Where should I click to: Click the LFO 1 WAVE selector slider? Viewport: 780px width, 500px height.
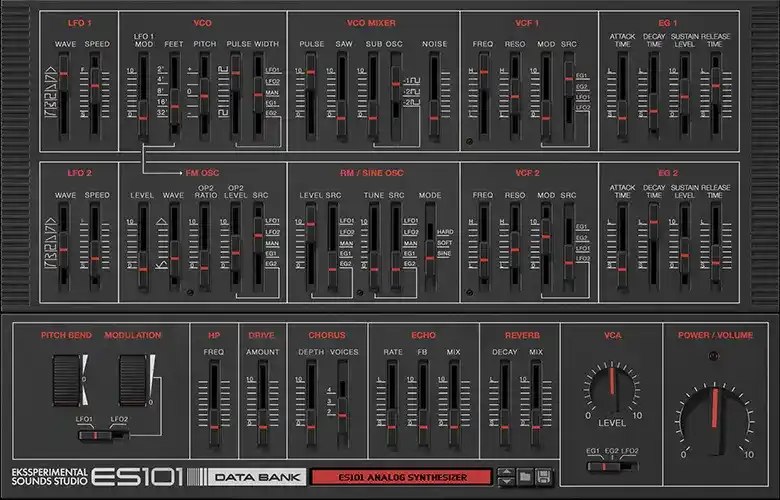[64, 96]
